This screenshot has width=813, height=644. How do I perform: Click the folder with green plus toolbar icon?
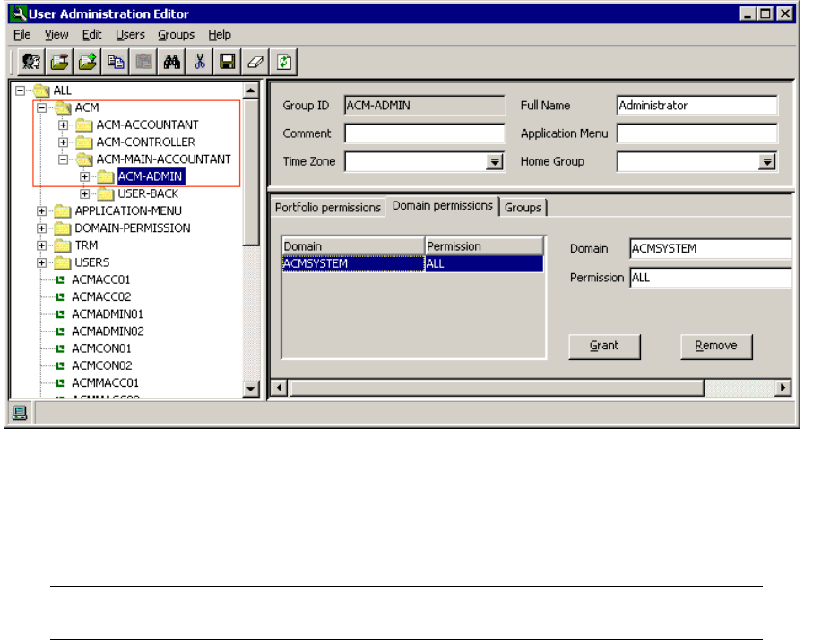coord(89,62)
